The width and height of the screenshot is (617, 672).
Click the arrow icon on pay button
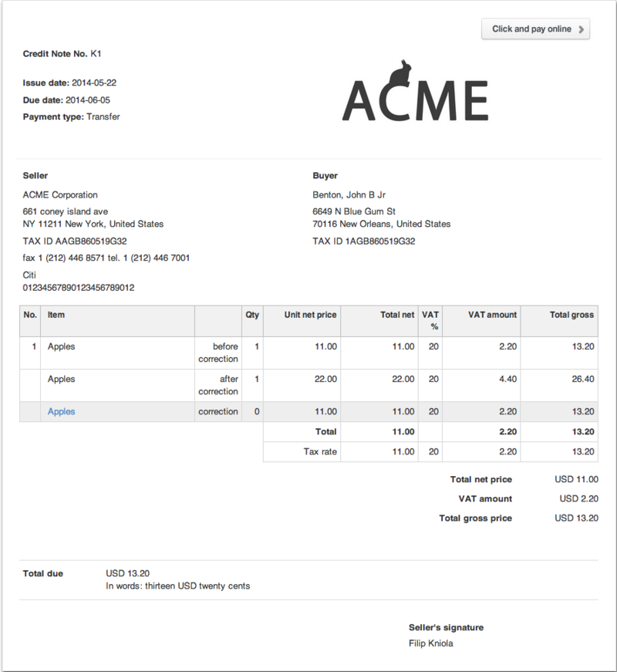tap(582, 29)
